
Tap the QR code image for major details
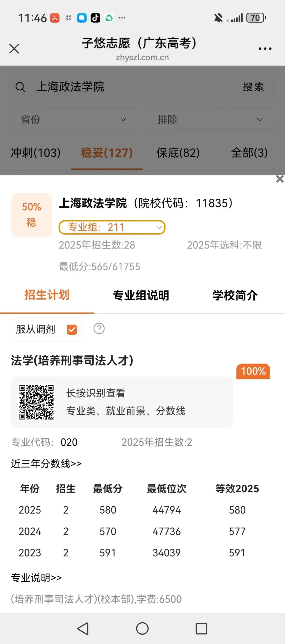tap(36, 402)
